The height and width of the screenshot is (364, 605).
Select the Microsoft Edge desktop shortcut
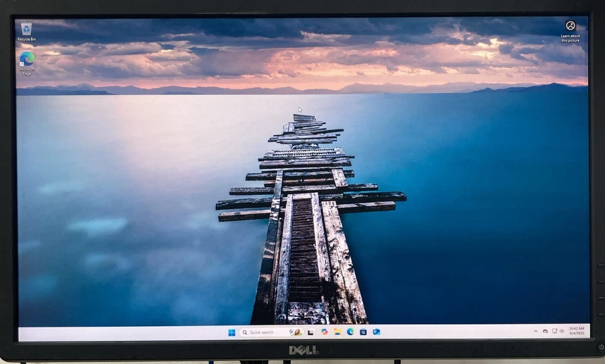26,63
